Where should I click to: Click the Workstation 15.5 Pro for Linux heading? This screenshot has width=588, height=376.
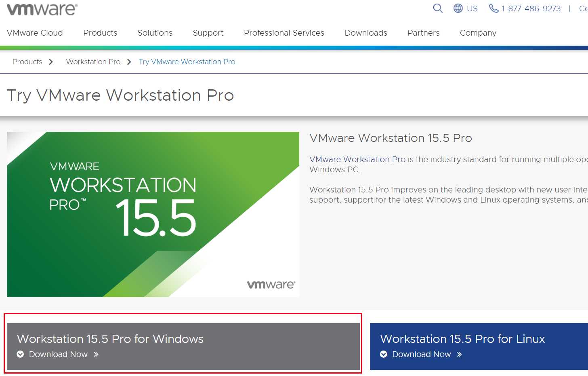(x=462, y=339)
